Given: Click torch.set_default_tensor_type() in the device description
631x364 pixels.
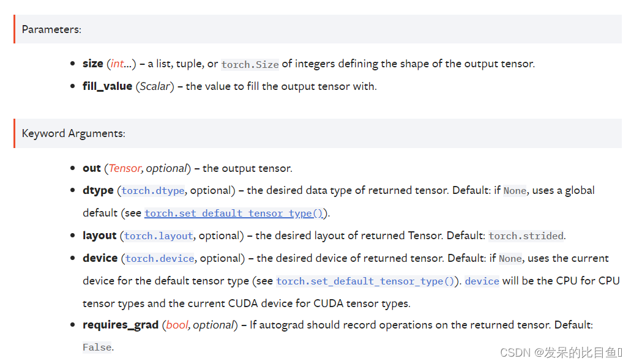Looking at the screenshot, I should click(365, 281).
